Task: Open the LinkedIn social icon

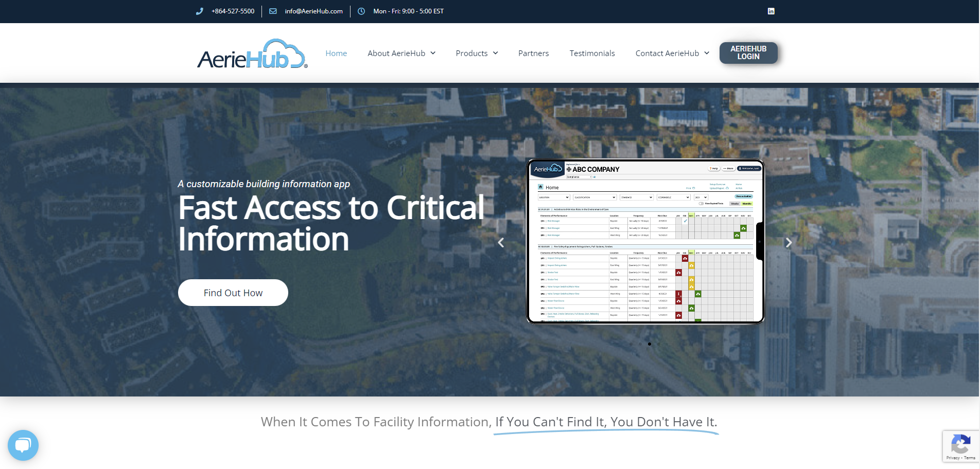Action: coord(771,11)
